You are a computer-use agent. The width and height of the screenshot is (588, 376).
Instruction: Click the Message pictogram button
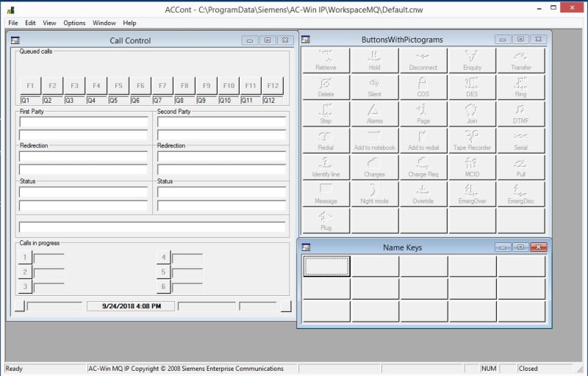(326, 194)
